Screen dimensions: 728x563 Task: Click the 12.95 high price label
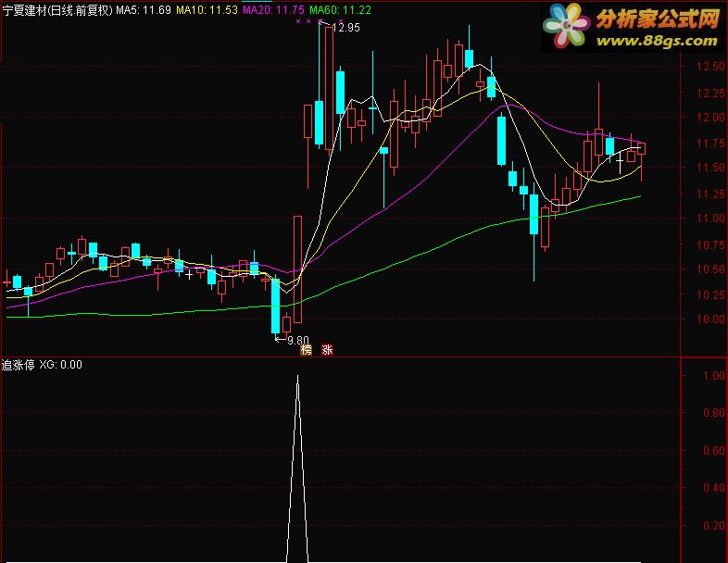point(346,28)
